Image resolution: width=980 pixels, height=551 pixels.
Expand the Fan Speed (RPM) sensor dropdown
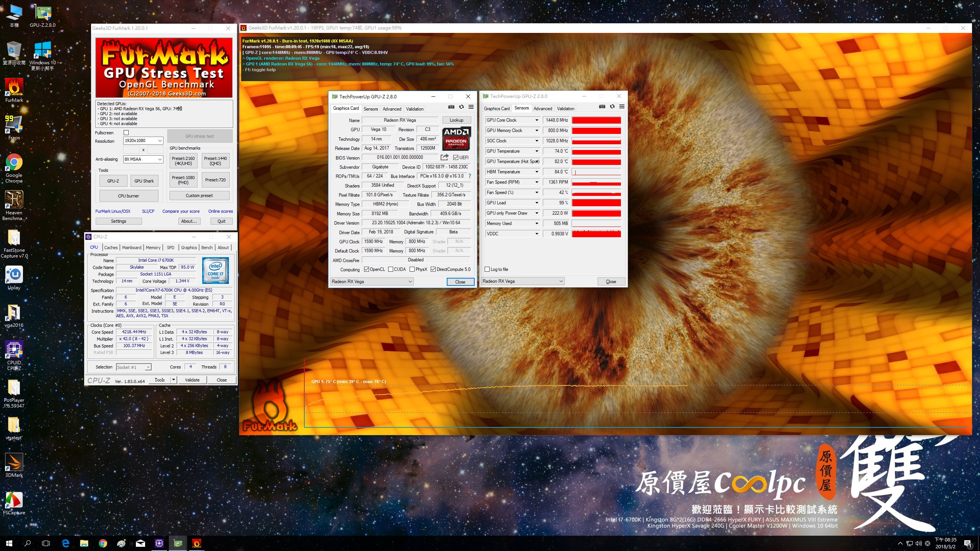pos(537,182)
